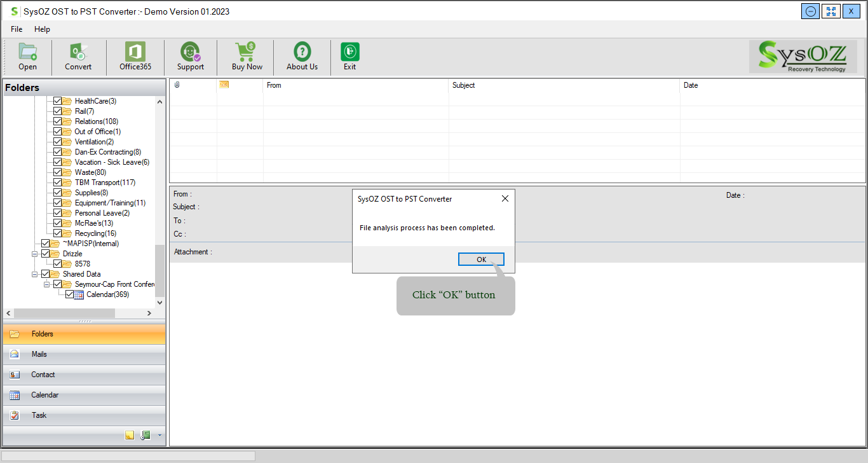Click the green Exit icon
Image resolution: width=868 pixels, height=463 pixels.
click(349, 52)
